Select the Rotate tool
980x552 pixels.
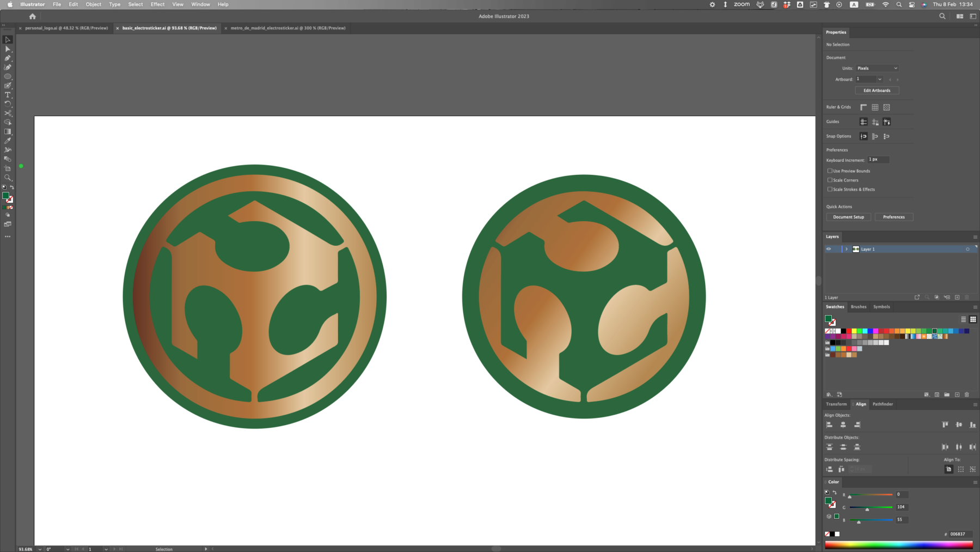pyautogui.click(x=8, y=104)
